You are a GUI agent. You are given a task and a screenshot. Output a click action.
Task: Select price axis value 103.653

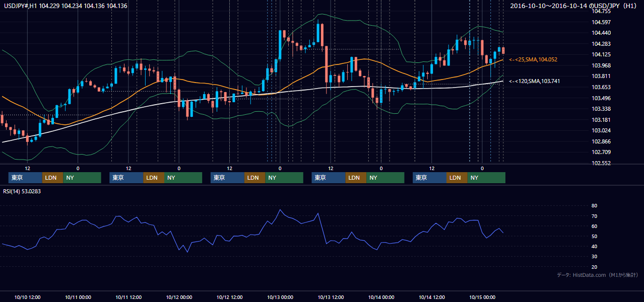coord(601,87)
